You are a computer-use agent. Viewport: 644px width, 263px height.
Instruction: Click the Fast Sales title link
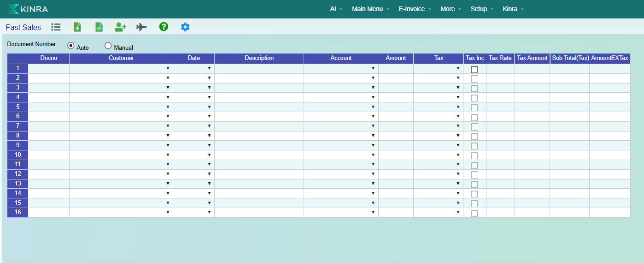pos(23,27)
